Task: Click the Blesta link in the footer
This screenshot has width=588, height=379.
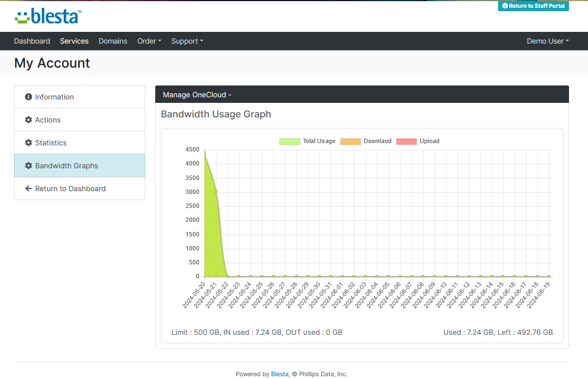Action: [x=280, y=374]
